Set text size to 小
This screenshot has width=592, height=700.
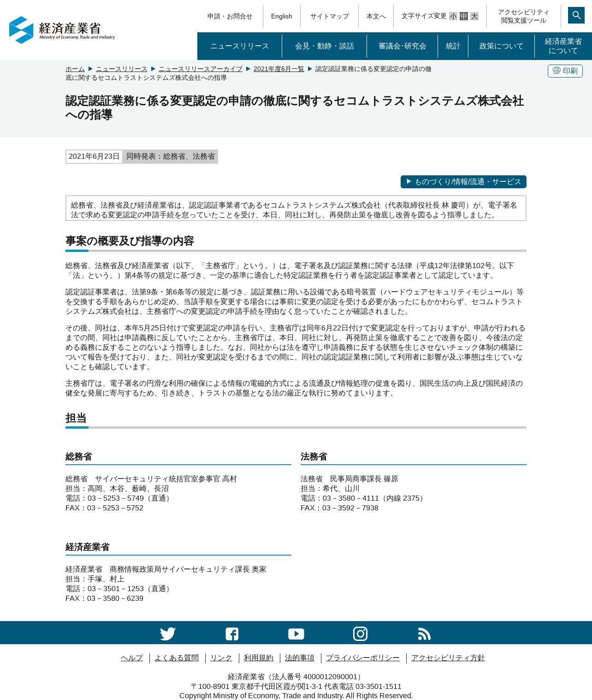coord(453,16)
